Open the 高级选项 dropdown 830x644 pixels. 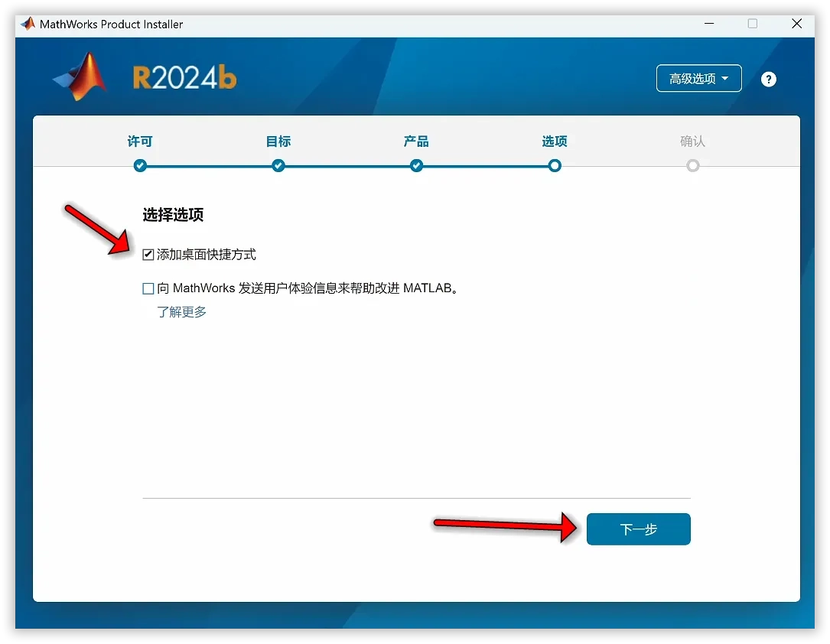[698, 78]
